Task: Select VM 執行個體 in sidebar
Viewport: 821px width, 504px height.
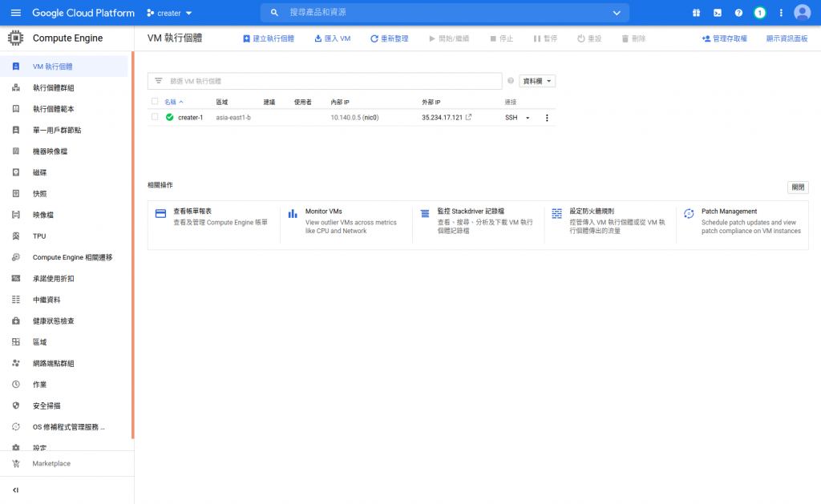Action: (x=64, y=67)
